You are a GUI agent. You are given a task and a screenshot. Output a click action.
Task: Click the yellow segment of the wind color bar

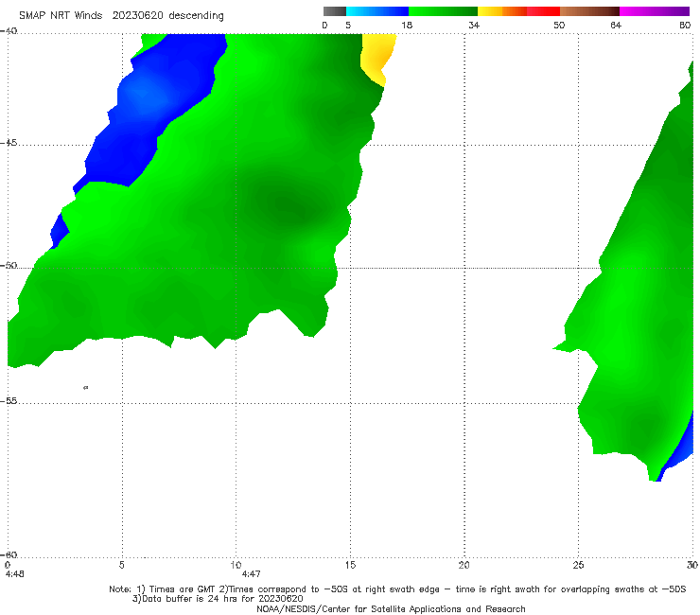pyautogui.click(x=490, y=11)
